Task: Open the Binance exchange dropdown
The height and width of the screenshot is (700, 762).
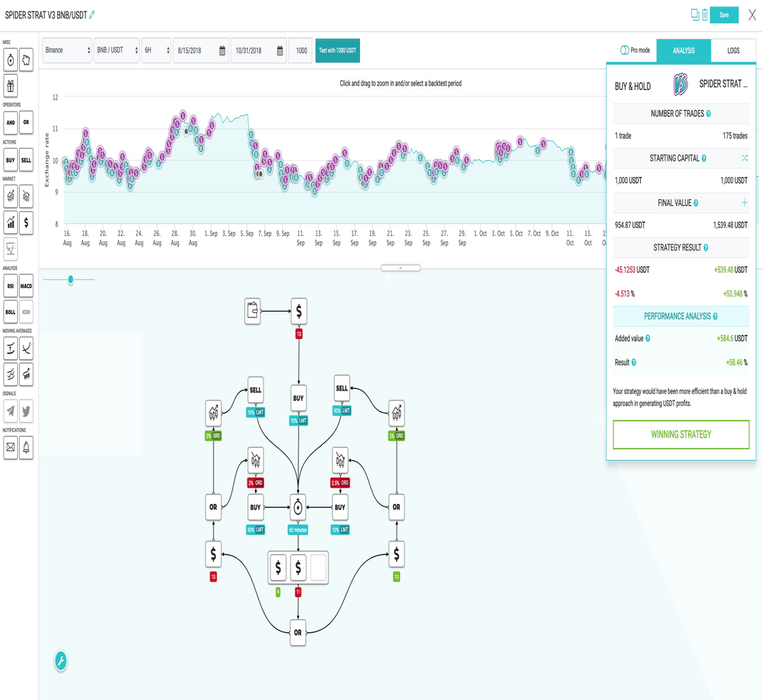Action: [67, 50]
